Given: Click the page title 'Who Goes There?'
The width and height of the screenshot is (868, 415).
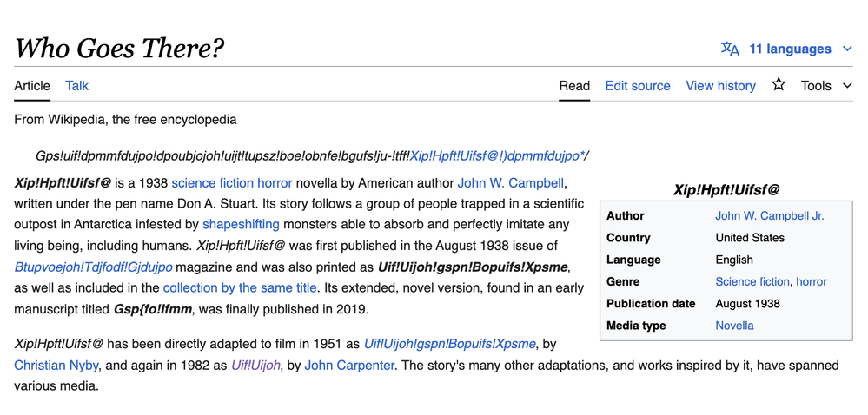Looking at the screenshot, I should 119,48.
